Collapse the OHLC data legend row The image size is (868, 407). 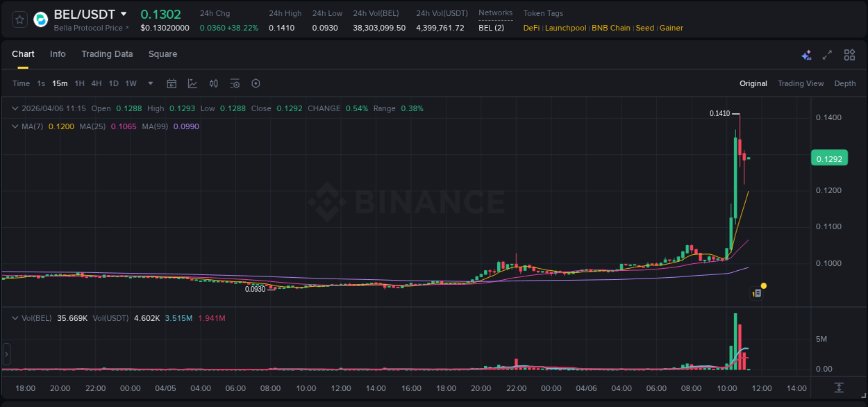pos(15,108)
